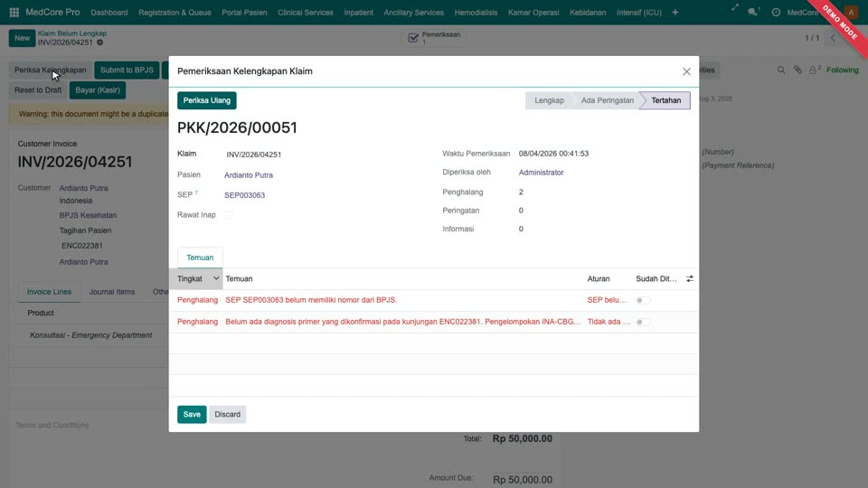This screenshot has width=868, height=488.
Task: Open Kebidanan menu
Action: pyautogui.click(x=588, y=12)
